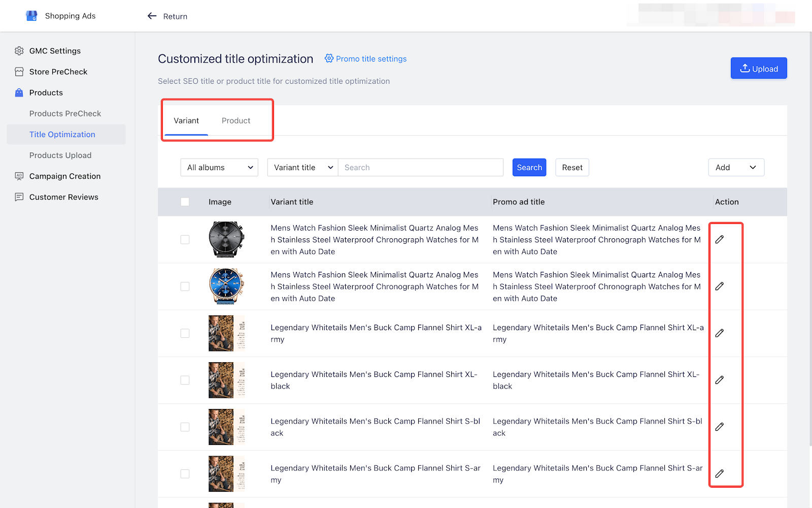Open Store PreCheck menu item
The image size is (812, 508).
click(58, 72)
